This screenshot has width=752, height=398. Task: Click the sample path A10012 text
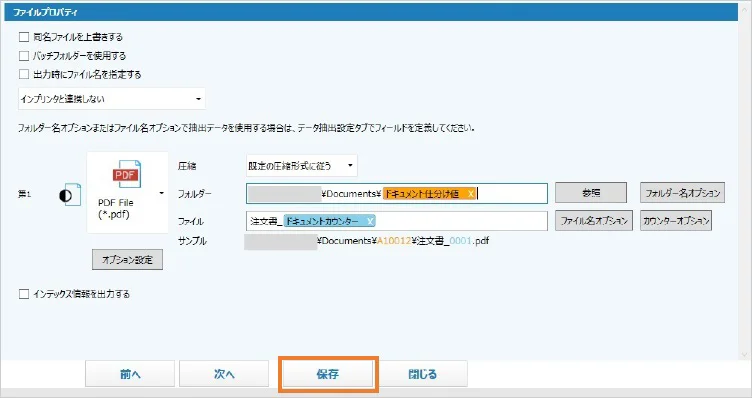click(394, 241)
